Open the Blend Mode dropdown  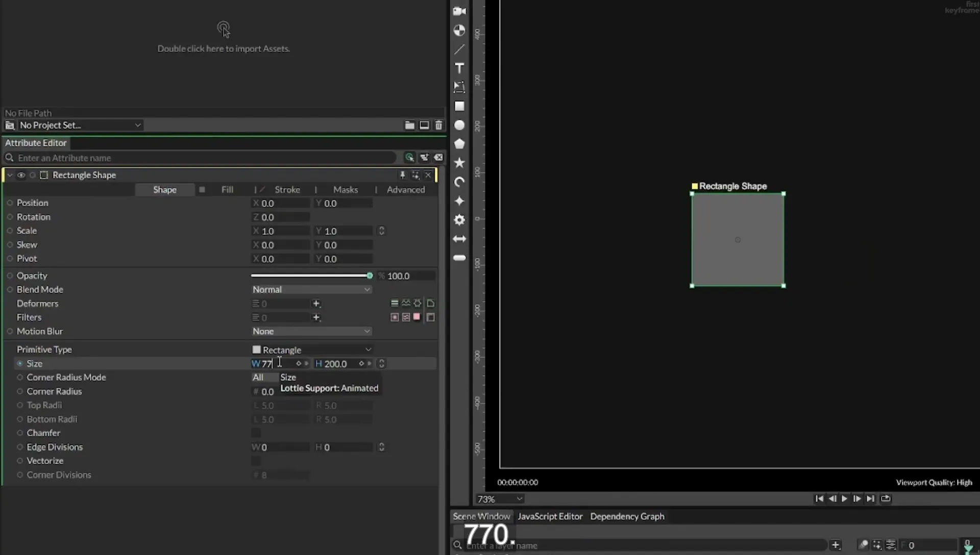point(311,289)
